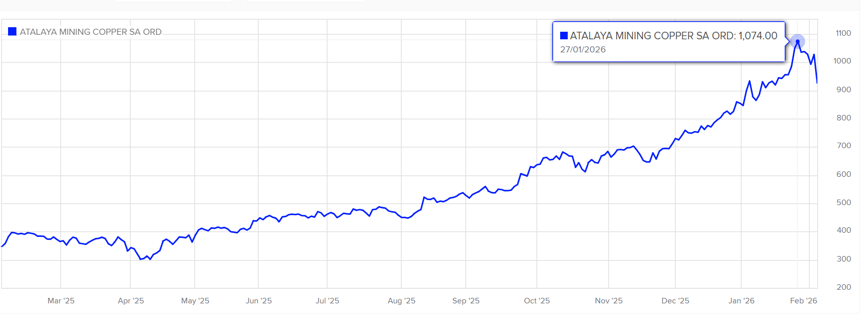The height and width of the screenshot is (318, 868).
Task: Select the Mar '25 x-axis label
Action: click(61, 301)
